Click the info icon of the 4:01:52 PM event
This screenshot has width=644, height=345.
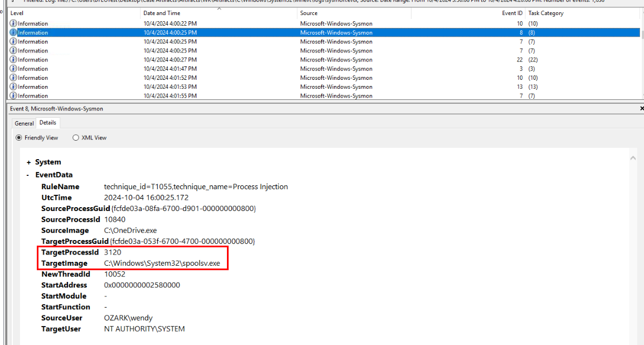[13, 78]
